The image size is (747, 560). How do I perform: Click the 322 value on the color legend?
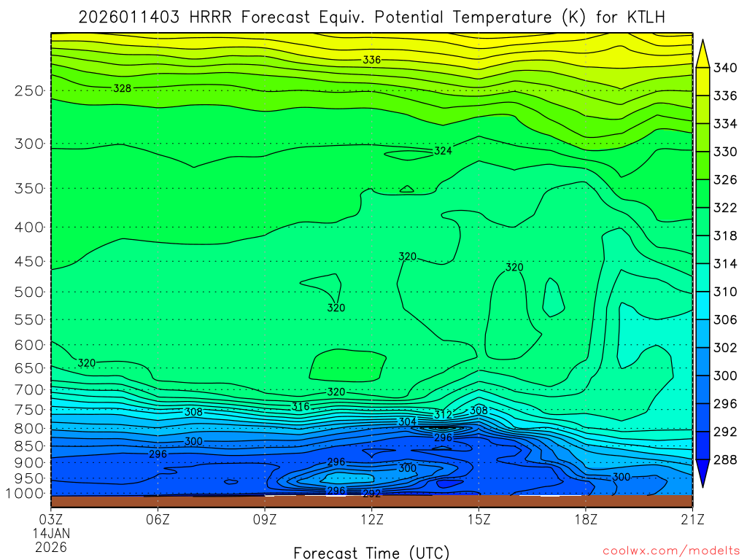[x=725, y=208]
